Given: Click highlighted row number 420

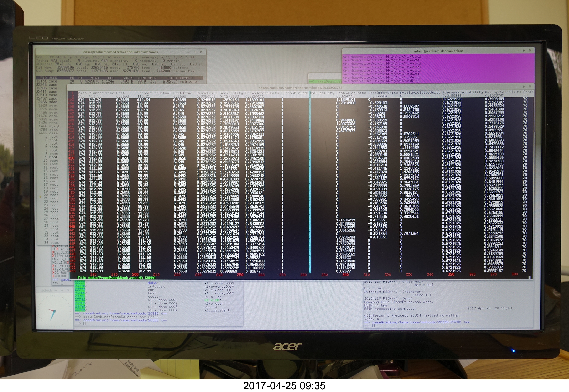Looking at the screenshot, I should tap(72, 158).
